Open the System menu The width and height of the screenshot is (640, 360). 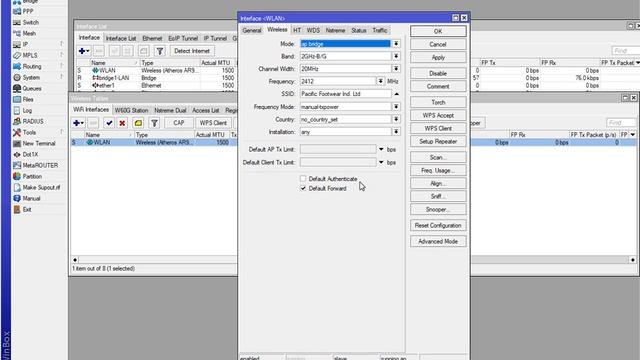[x=31, y=78]
